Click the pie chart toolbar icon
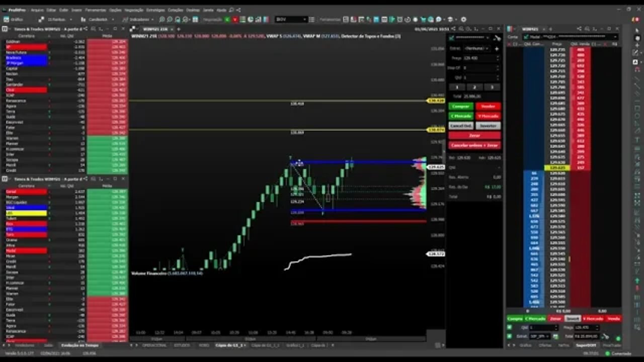644x362 pixels. 251,19
